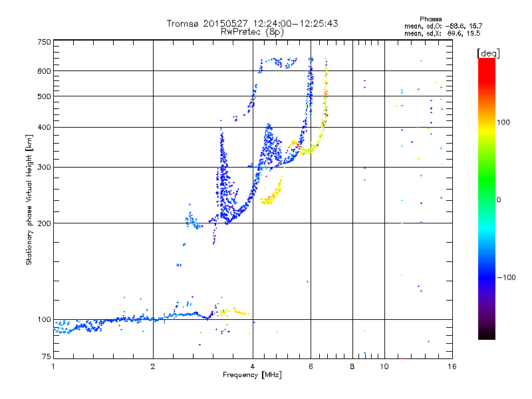This screenshot has width=532, height=399.
Task: Click the x-axis tick label '6'
Action: [311, 366]
